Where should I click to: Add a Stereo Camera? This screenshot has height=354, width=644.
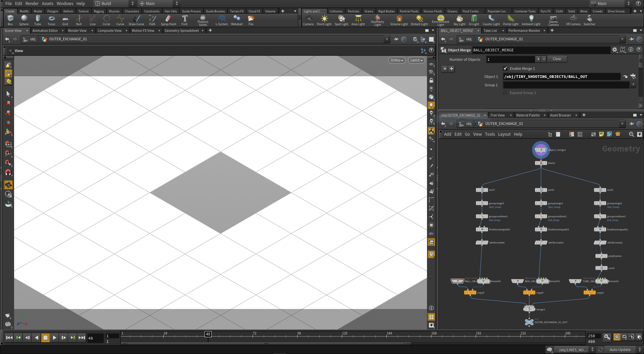point(553,20)
